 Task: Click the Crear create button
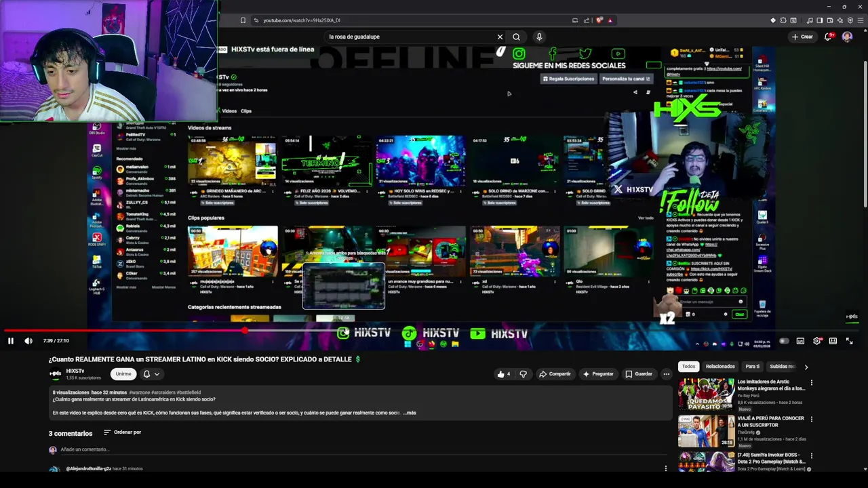click(x=802, y=37)
